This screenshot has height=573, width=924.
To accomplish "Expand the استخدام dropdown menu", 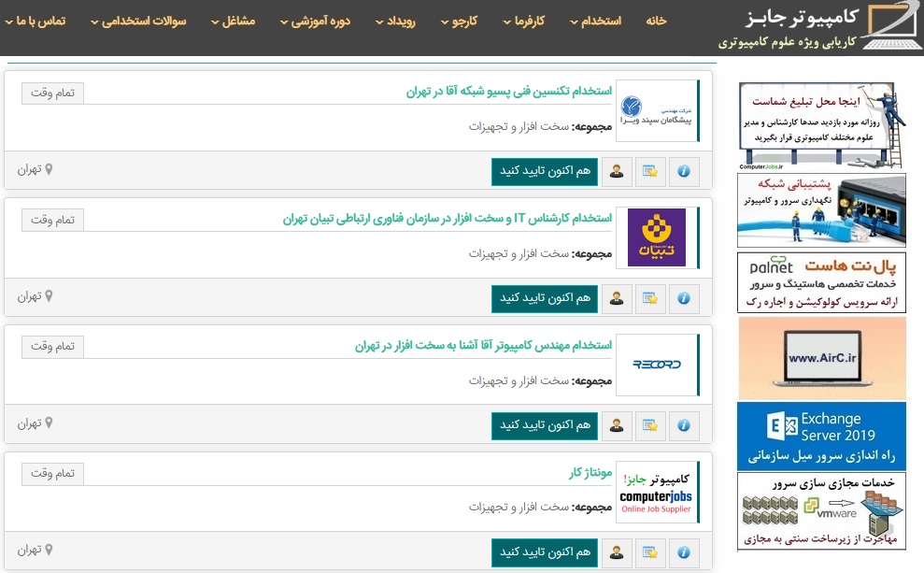I will point(596,21).
